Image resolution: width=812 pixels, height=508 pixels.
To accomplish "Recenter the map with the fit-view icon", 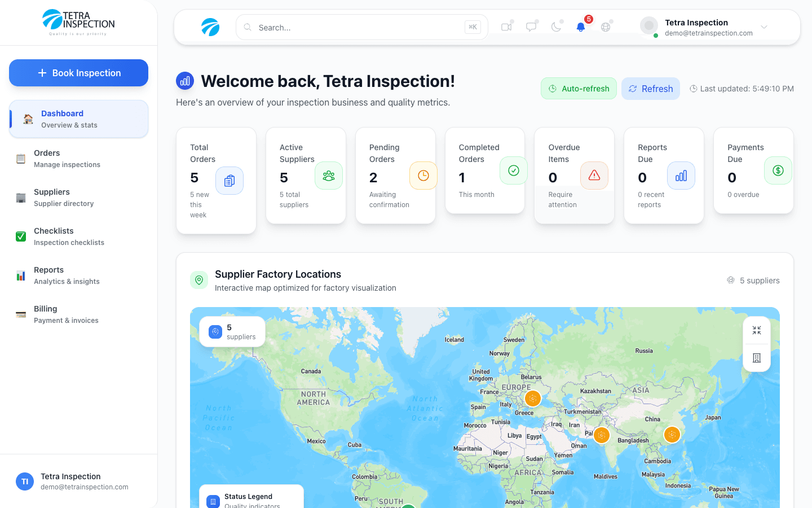I will [756, 330].
